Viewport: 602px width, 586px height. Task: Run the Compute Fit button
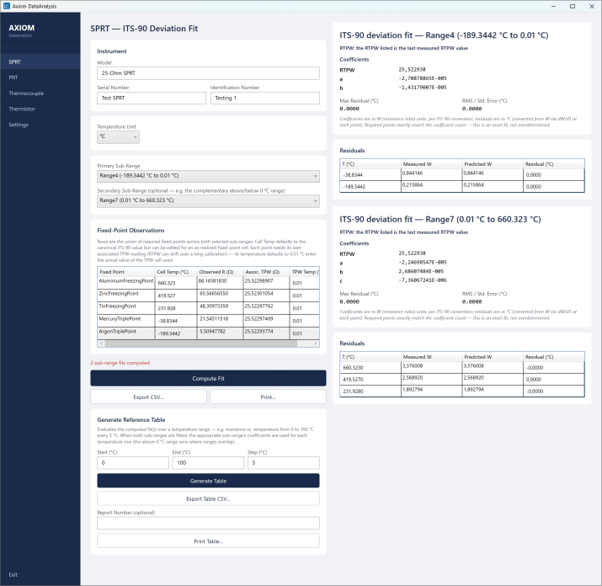pyautogui.click(x=208, y=378)
